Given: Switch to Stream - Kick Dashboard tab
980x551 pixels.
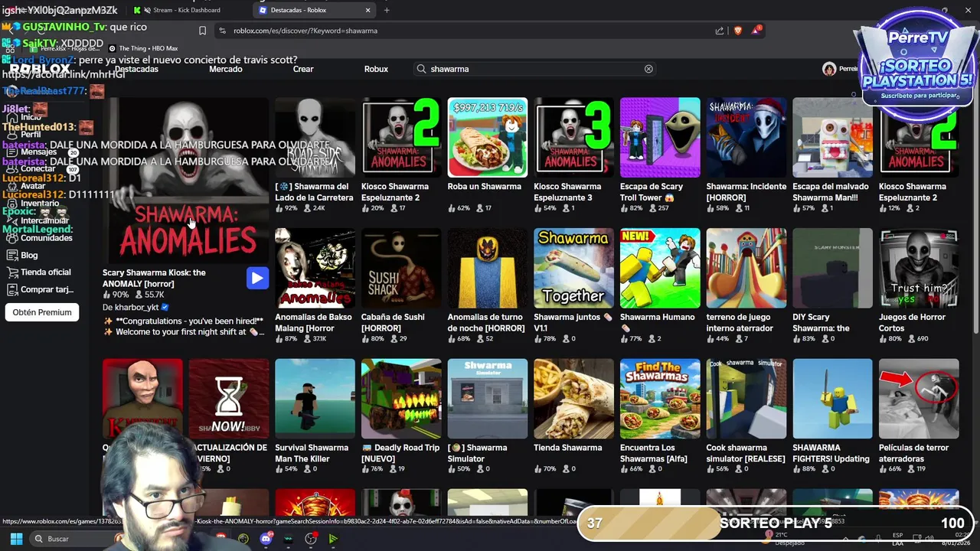Looking at the screenshot, I should [186, 10].
